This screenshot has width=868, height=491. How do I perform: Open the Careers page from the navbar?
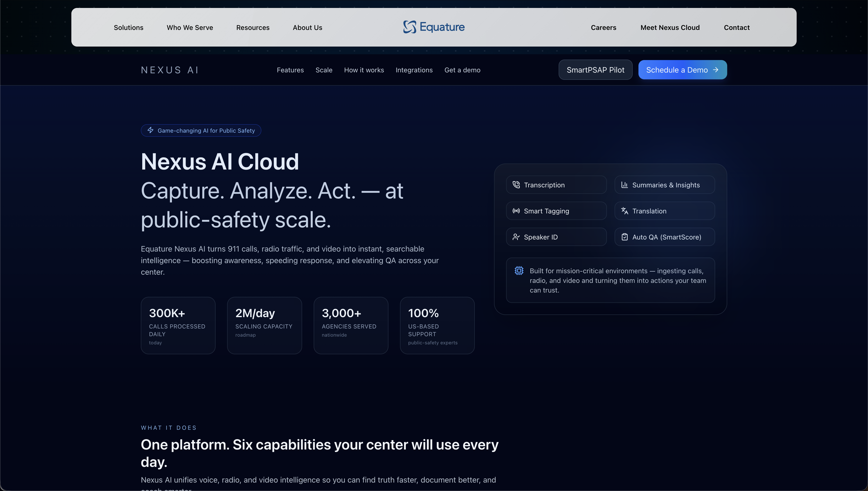coord(604,27)
